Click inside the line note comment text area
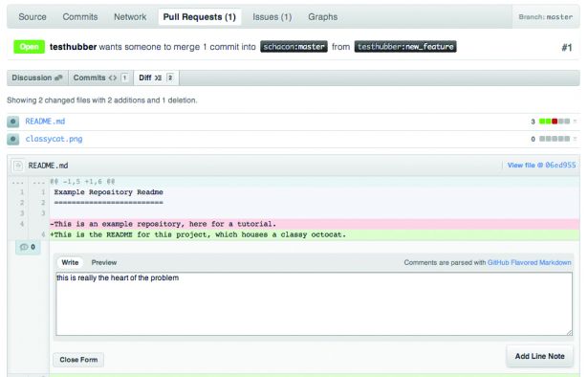The width and height of the screenshot is (588, 377). tap(315, 304)
